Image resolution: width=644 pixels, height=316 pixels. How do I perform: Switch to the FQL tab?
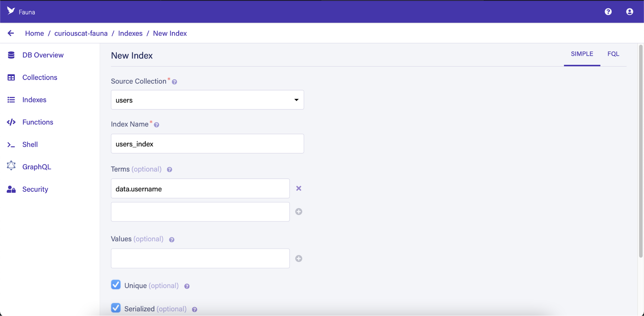pyautogui.click(x=613, y=54)
